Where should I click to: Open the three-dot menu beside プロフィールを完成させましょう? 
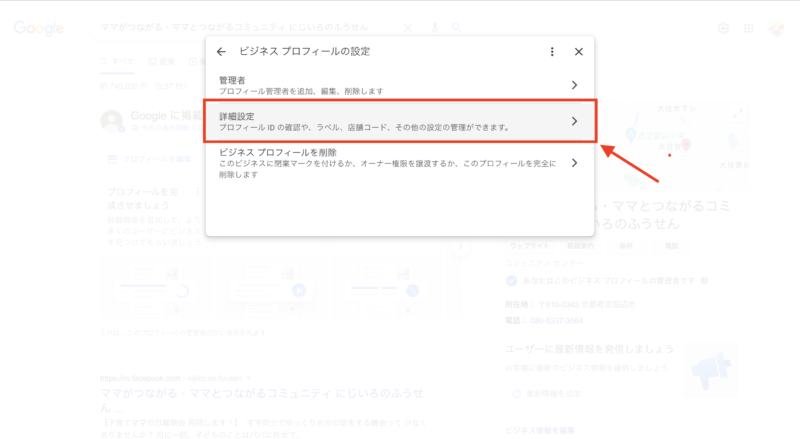197,192
